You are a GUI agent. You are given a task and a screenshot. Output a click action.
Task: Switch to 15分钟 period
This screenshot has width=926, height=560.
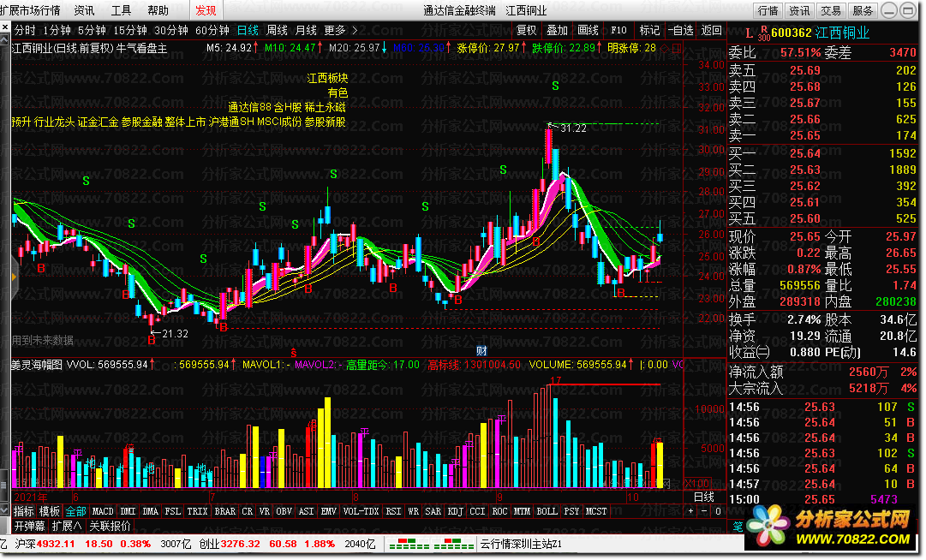pos(130,30)
